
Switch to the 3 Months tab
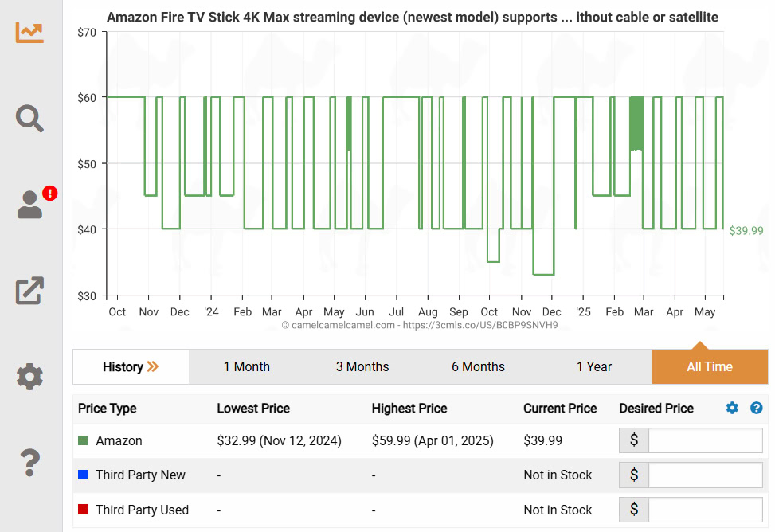coord(362,366)
